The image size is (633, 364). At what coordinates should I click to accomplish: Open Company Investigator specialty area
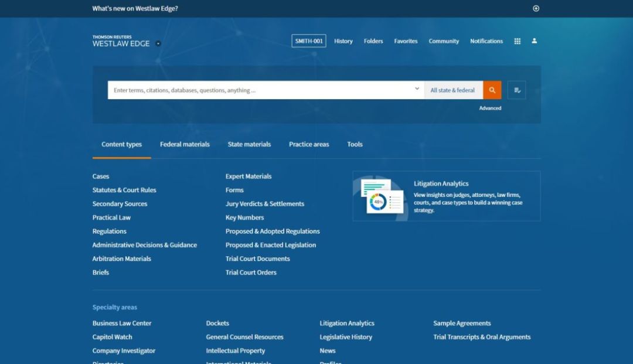click(124, 351)
